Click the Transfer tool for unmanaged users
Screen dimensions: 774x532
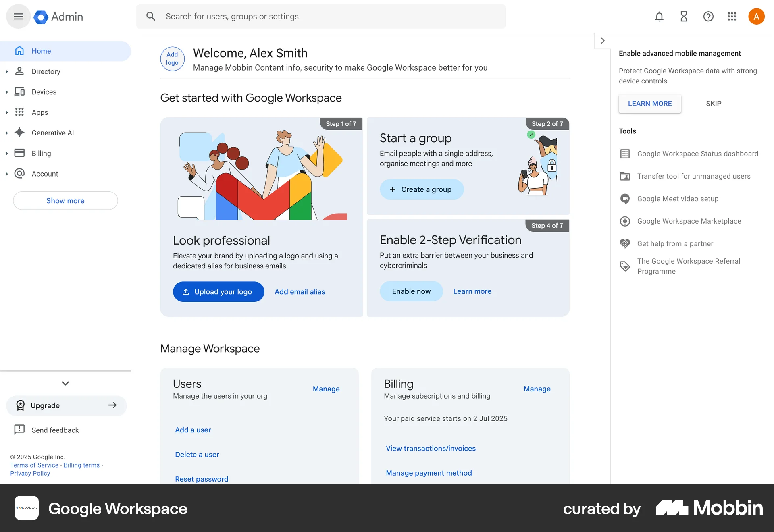tap(693, 176)
